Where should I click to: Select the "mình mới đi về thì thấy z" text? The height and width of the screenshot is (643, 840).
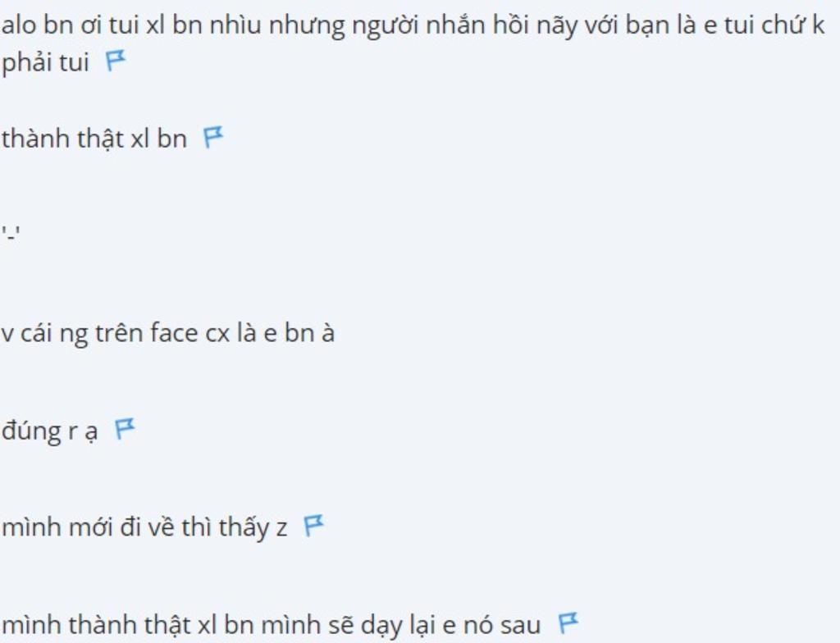pos(144,528)
